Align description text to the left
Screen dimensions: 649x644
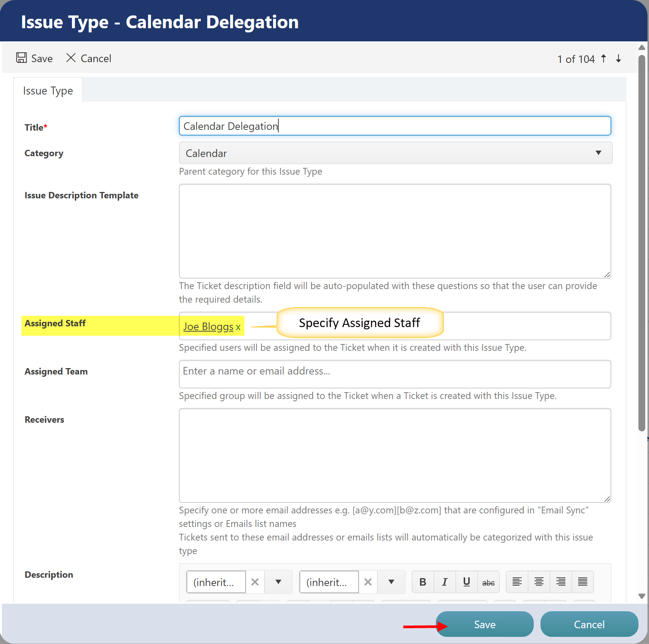coord(517,582)
